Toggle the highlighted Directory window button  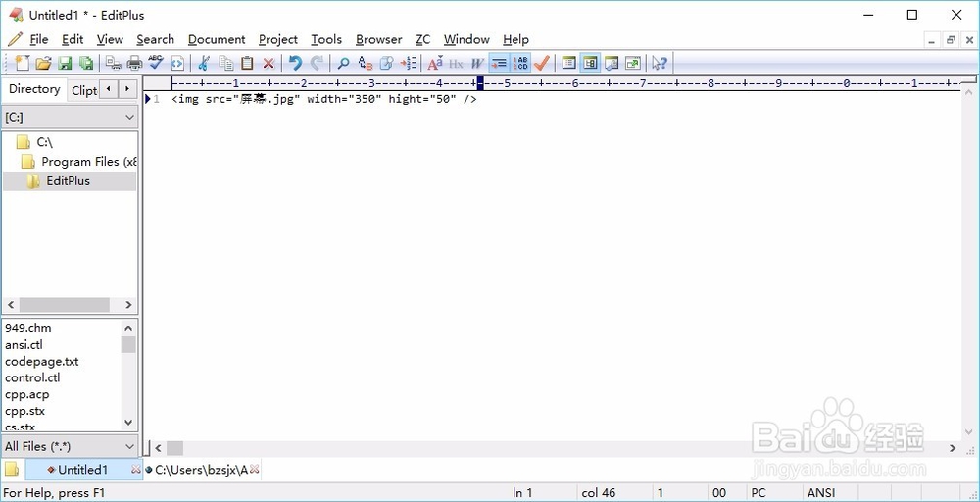590,63
